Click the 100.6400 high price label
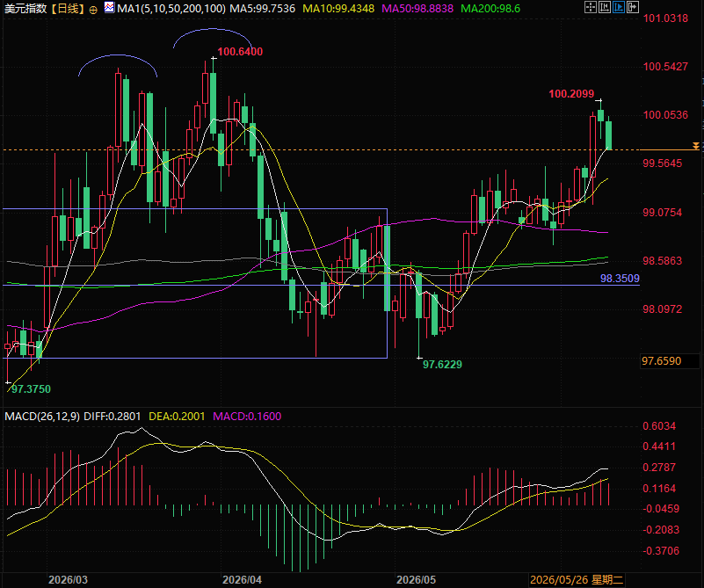This screenshot has height=588, width=704. coord(240,52)
